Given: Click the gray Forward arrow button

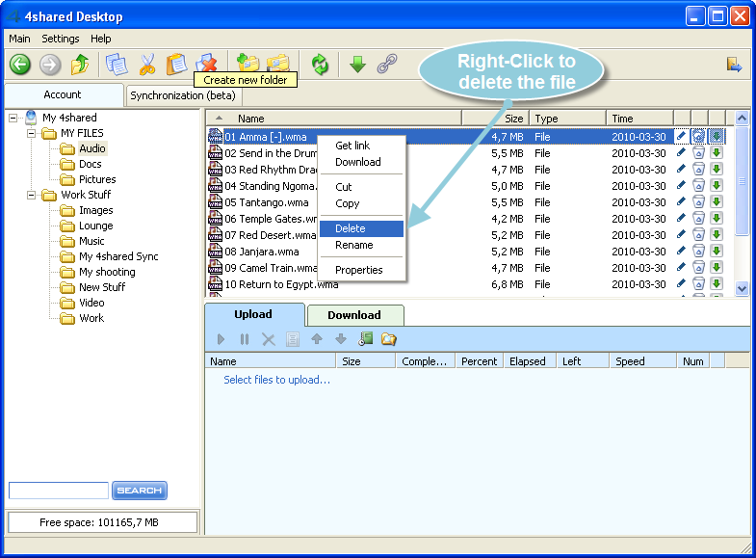Looking at the screenshot, I should click(x=50, y=65).
